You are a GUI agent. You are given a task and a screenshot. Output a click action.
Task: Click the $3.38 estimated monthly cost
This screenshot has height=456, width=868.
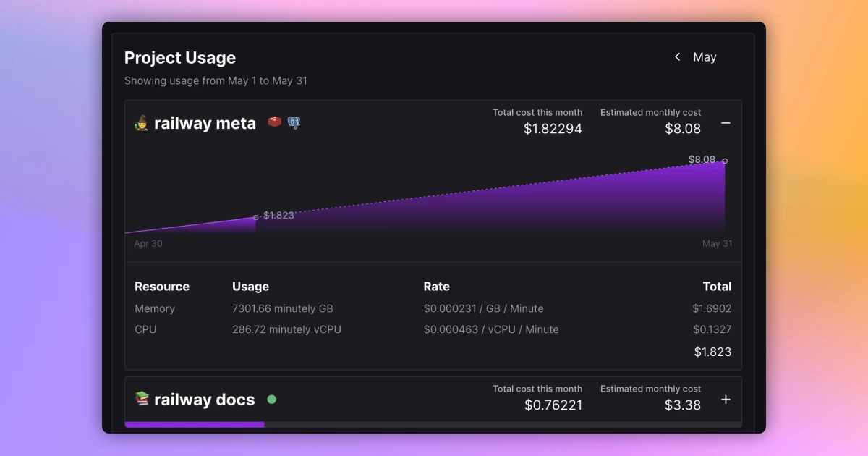[683, 405]
